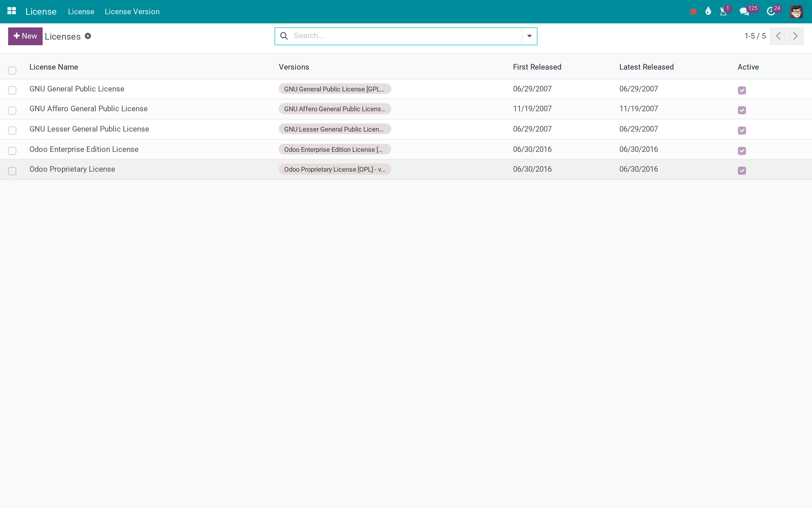The height and width of the screenshot is (508, 812).
Task: Select the Odoo Proprietary License row checkbox
Action: click(12, 171)
